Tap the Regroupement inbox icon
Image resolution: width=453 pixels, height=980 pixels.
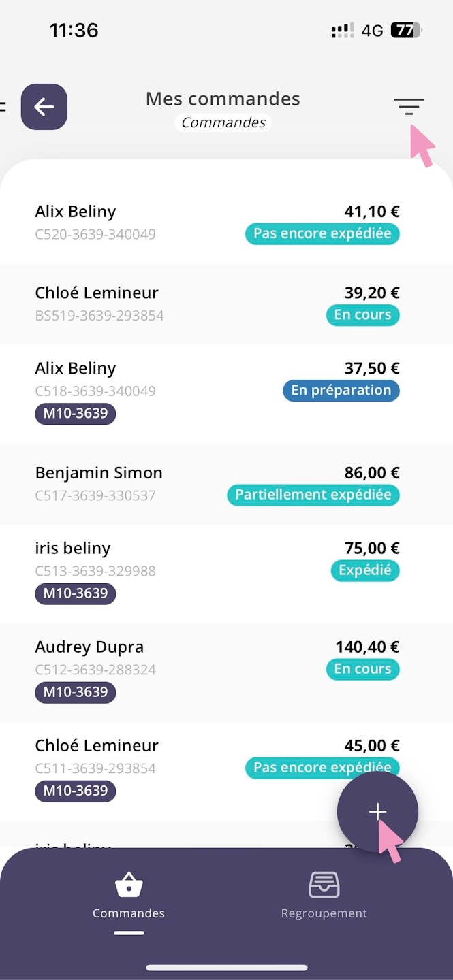324,885
